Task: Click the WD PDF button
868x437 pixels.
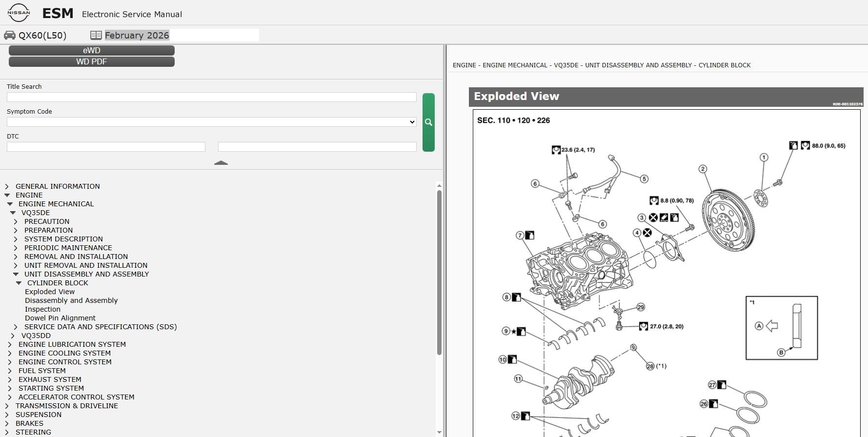Action: pos(91,61)
